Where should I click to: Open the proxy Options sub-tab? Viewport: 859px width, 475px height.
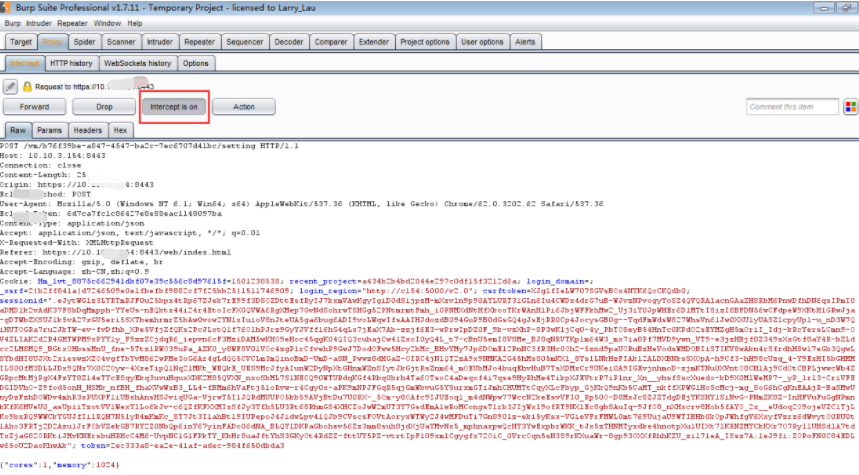[196, 64]
